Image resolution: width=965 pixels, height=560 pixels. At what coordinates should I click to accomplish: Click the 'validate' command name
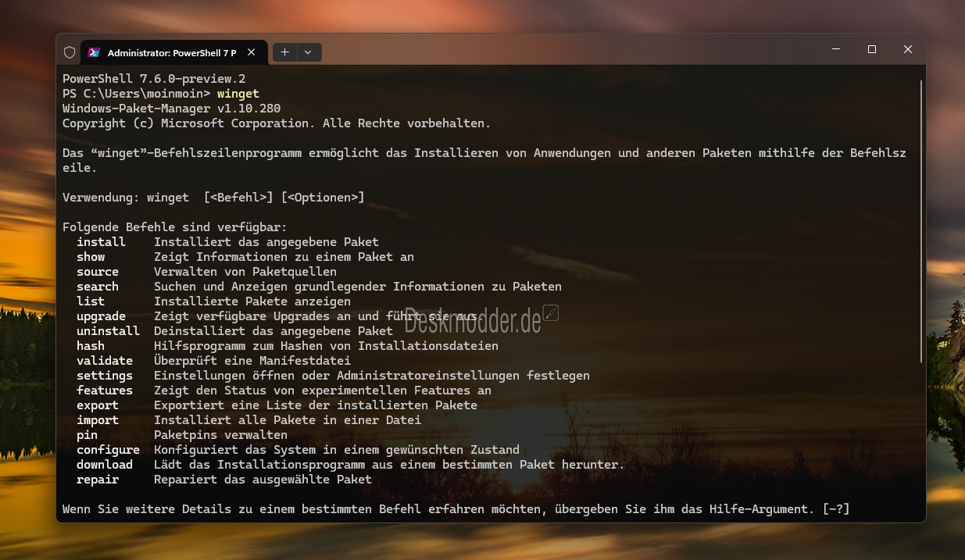click(105, 361)
